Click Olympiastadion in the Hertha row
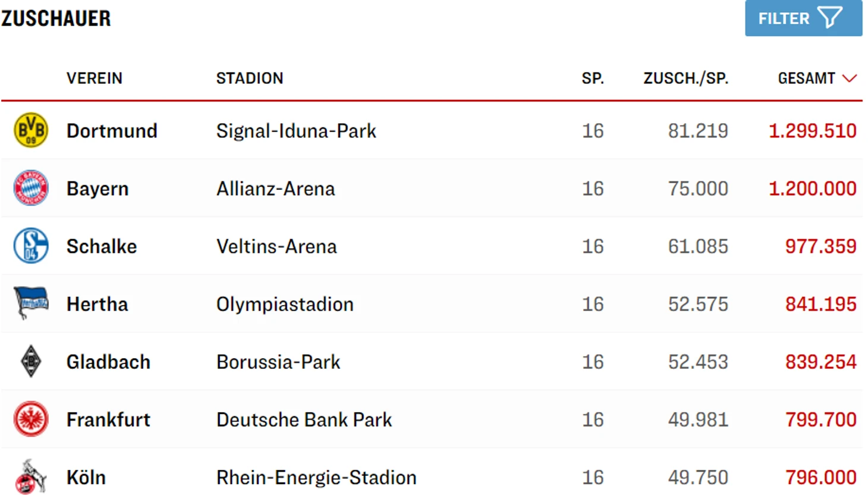Screen dimensions: 868x502 pyautogui.click(x=285, y=305)
